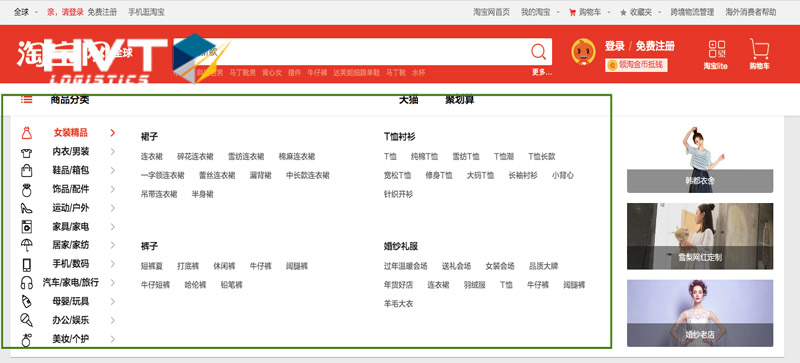Click the 针织开衫 link

click(x=398, y=194)
